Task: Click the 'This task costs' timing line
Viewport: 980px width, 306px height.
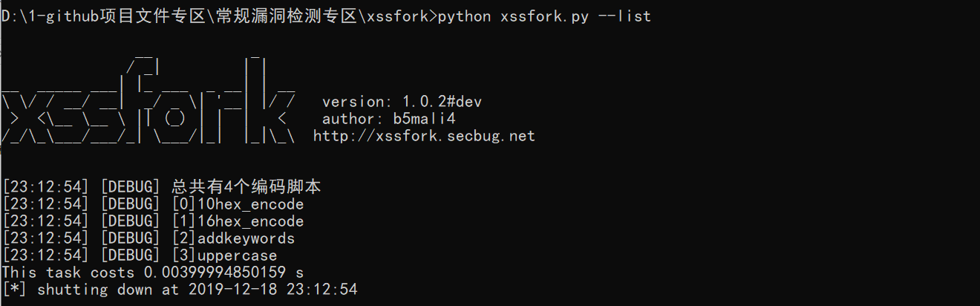Action: 152,273
